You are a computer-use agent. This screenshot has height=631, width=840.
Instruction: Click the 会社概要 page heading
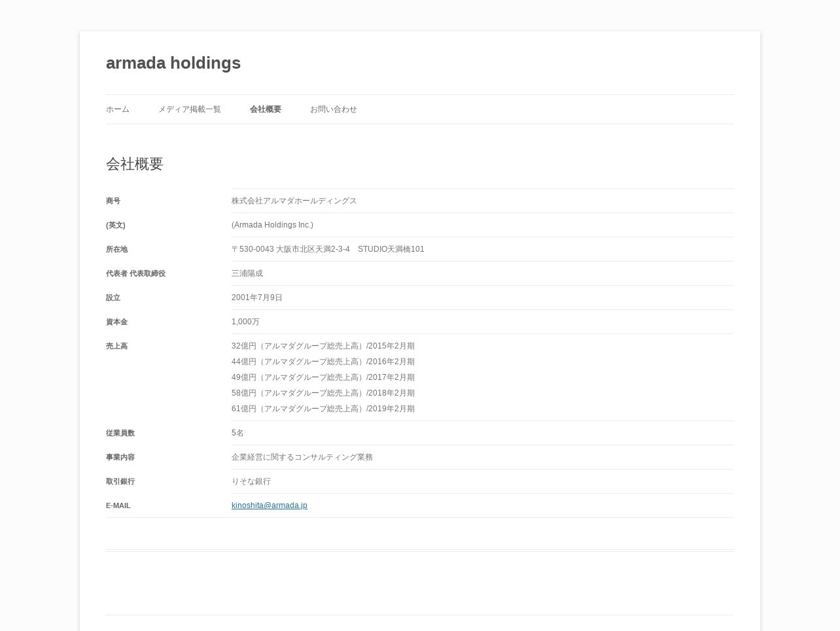[x=135, y=164]
